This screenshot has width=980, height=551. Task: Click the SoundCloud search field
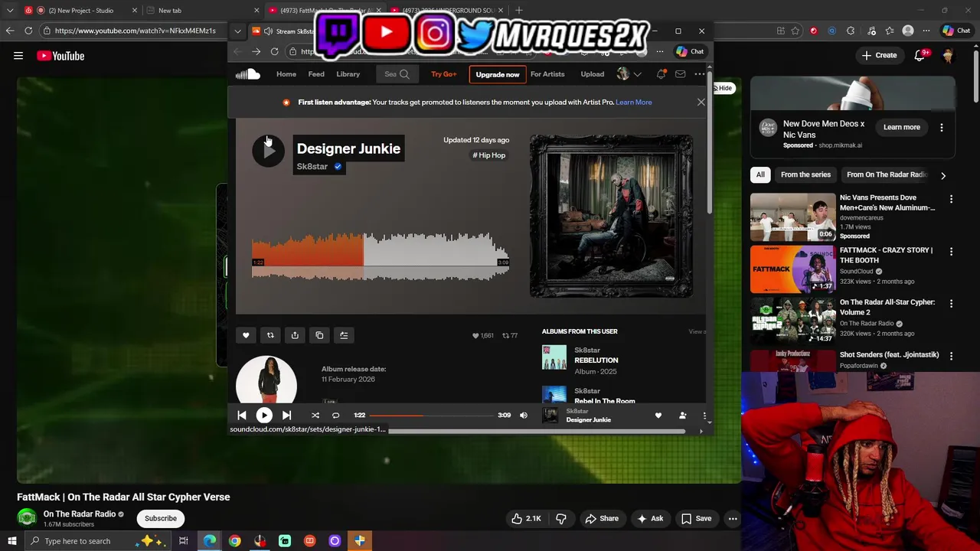pyautogui.click(x=397, y=74)
